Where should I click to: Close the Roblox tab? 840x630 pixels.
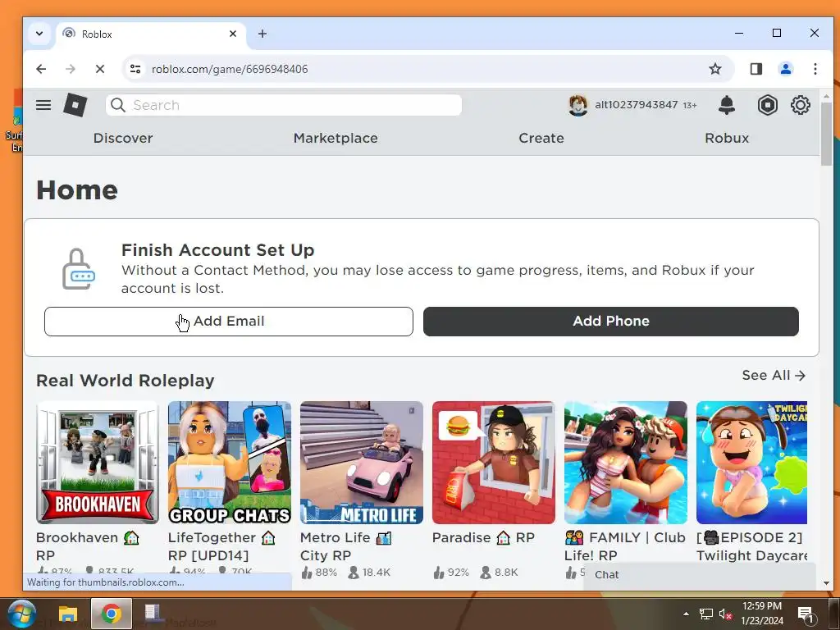point(232,34)
